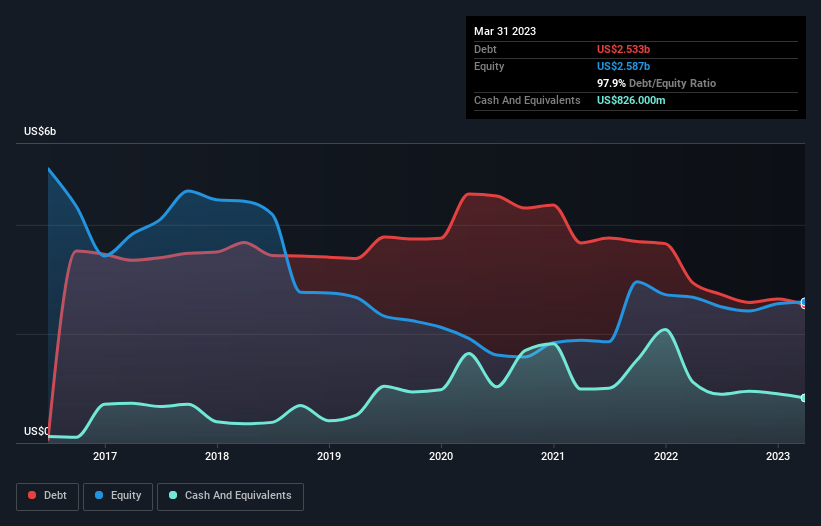Click the Debt label in tooltip
Viewport: 821px width, 526px height.
tap(485, 49)
